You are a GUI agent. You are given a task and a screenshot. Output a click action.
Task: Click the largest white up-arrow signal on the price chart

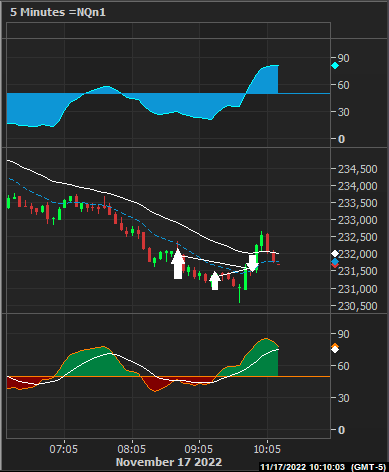178,264
